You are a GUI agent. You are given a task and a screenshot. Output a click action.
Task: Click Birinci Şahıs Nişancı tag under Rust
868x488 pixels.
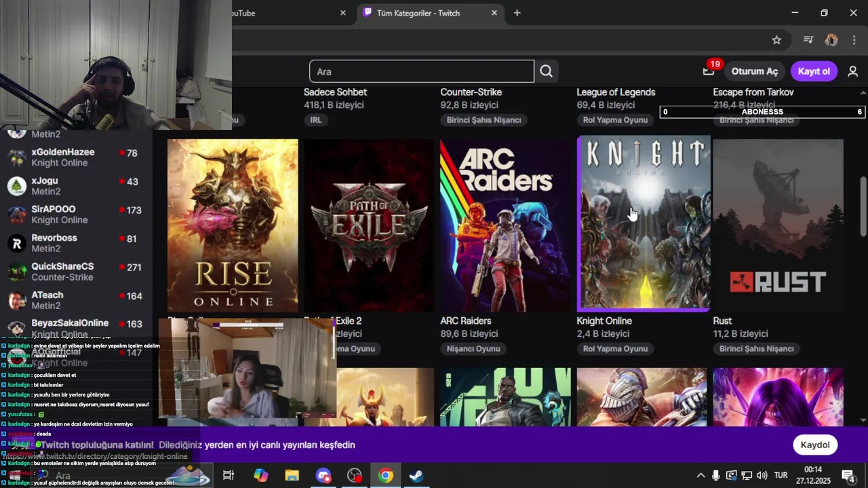pyautogui.click(x=757, y=348)
